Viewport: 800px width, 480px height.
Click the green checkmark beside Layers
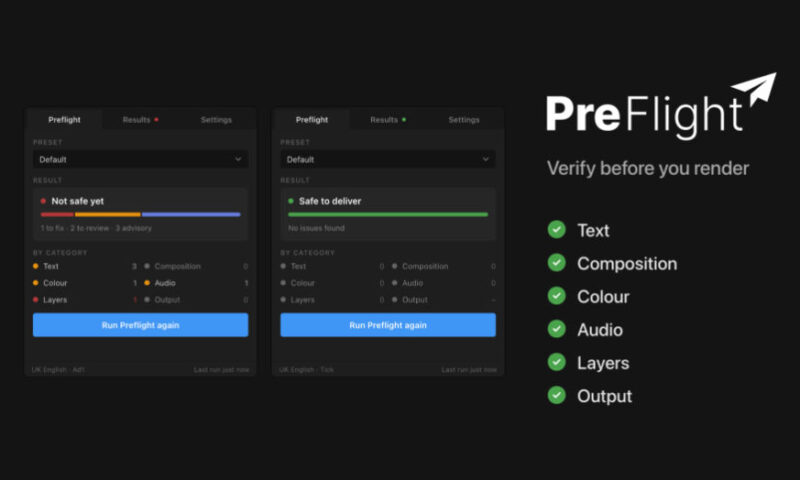[557, 362]
